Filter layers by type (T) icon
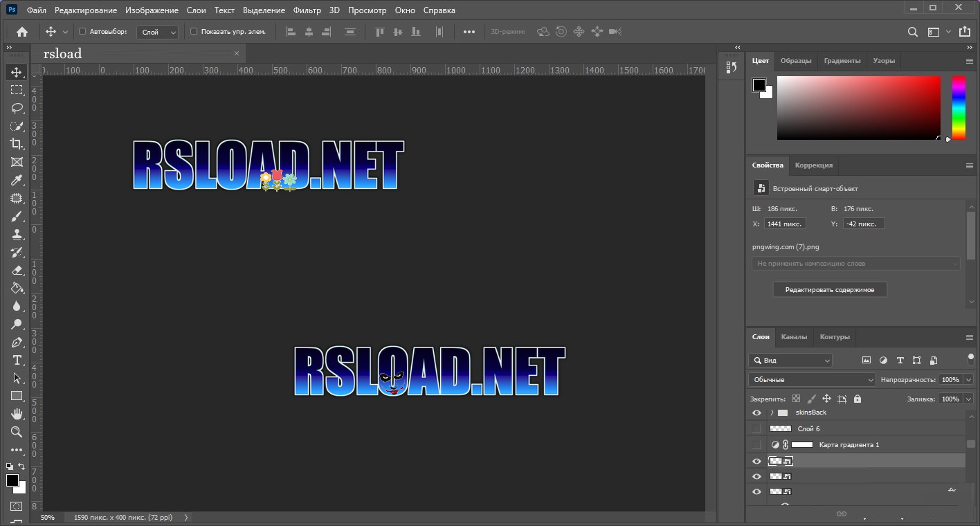This screenshot has height=526, width=980. coord(900,361)
